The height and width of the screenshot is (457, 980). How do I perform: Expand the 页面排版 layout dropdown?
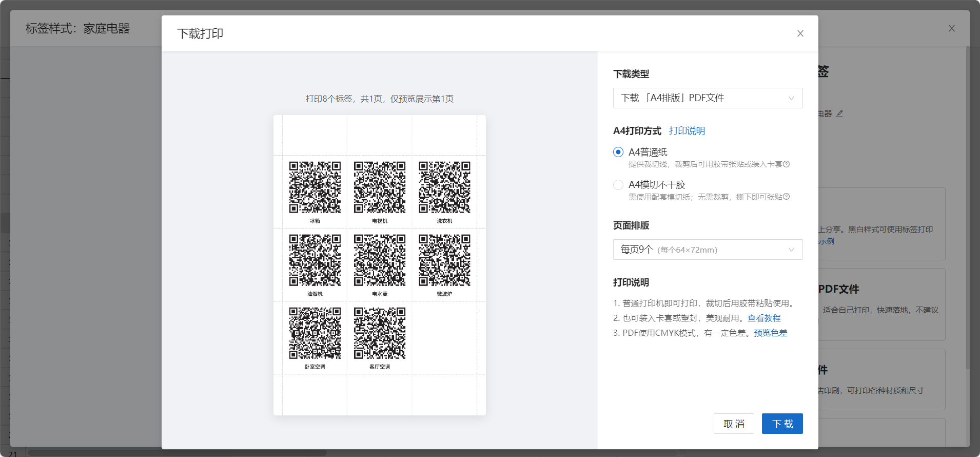[708, 250]
